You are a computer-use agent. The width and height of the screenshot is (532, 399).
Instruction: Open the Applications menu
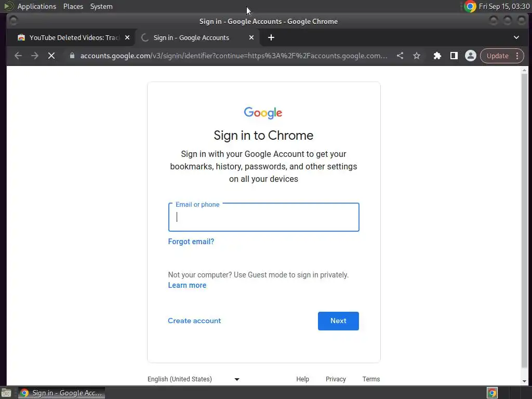click(37, 6)
